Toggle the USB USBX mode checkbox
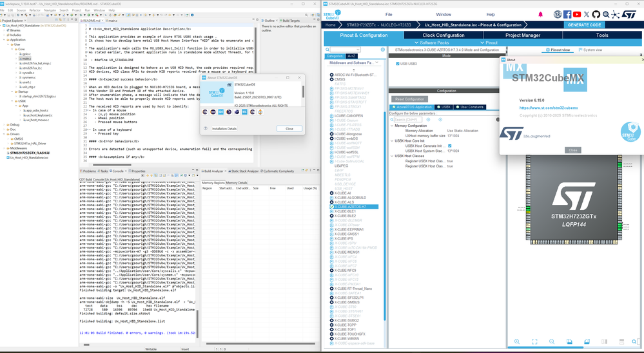644x353 pixels. [398, 64]
